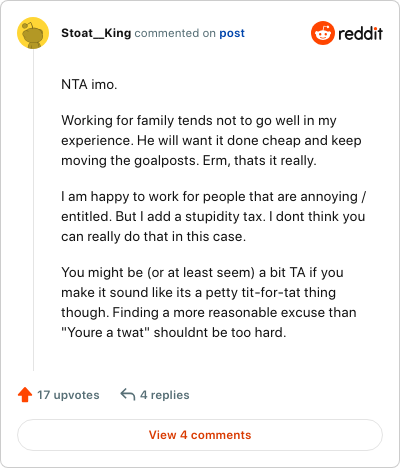Click the vertical comment thread line

click(33, 210)
